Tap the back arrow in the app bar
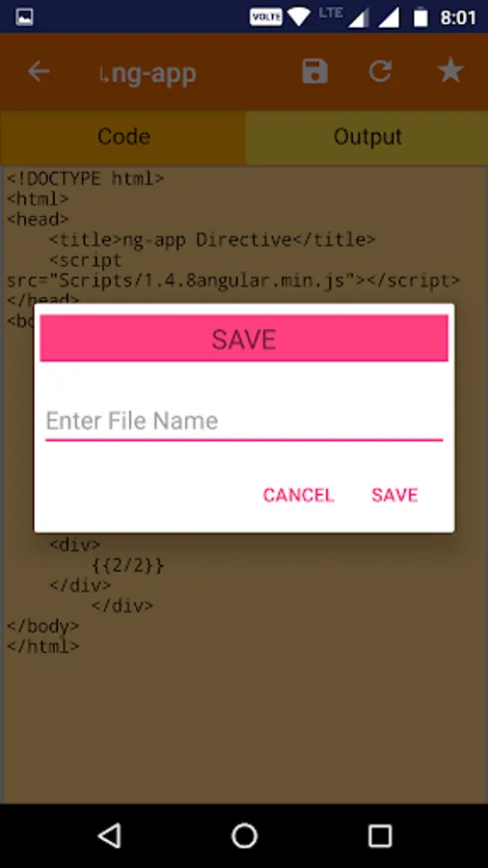Image resolution: width=488 pixels, height=868 pixels. 39,71
